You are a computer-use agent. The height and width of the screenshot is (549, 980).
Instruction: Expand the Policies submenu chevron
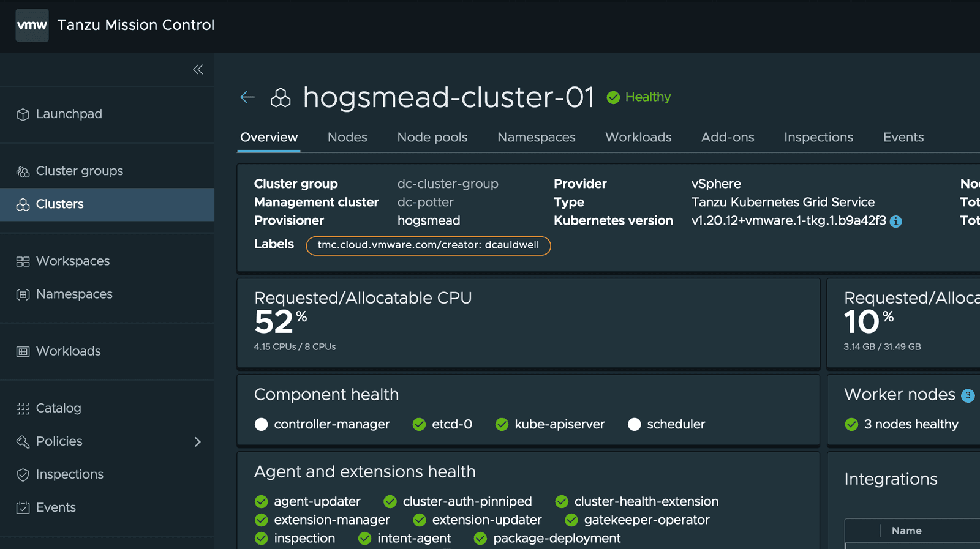point(197,441)
